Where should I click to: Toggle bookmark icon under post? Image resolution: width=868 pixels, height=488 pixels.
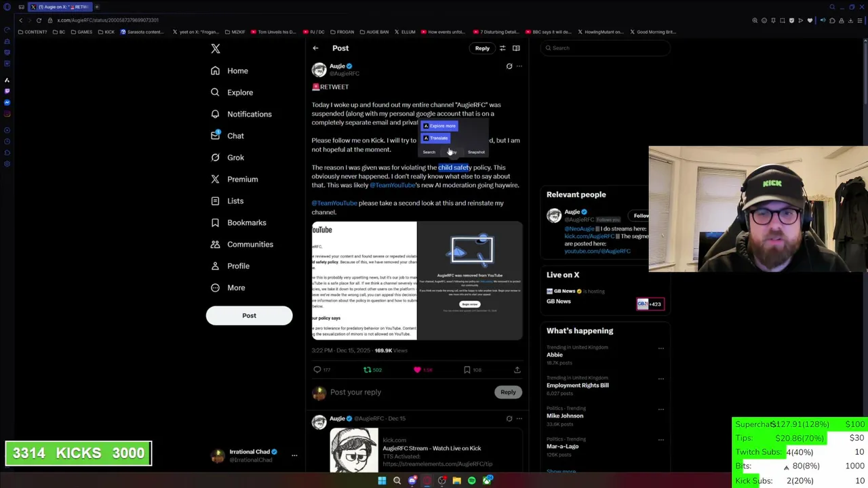[x=467, y=370]
